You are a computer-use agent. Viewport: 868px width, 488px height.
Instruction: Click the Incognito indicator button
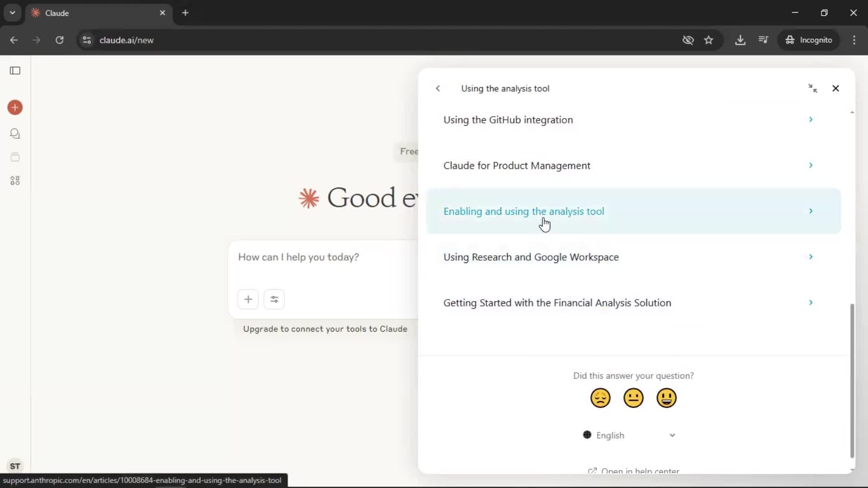(x=809, y=40)
